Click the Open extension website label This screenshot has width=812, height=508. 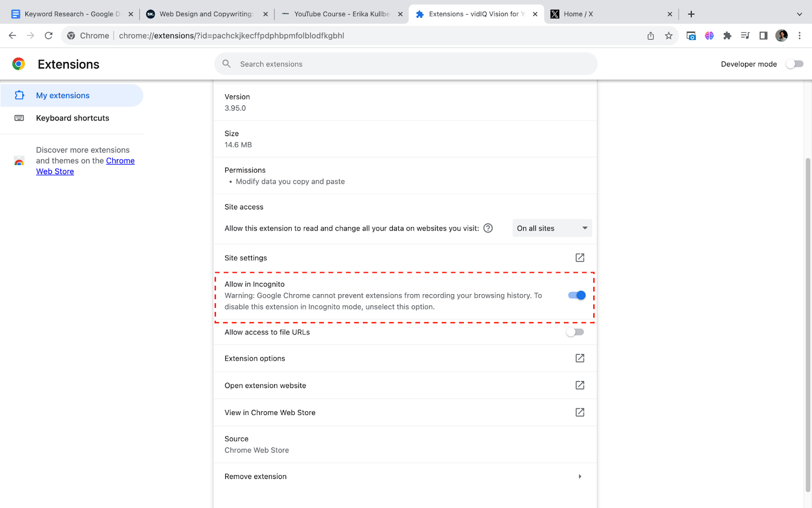point(265,386)
